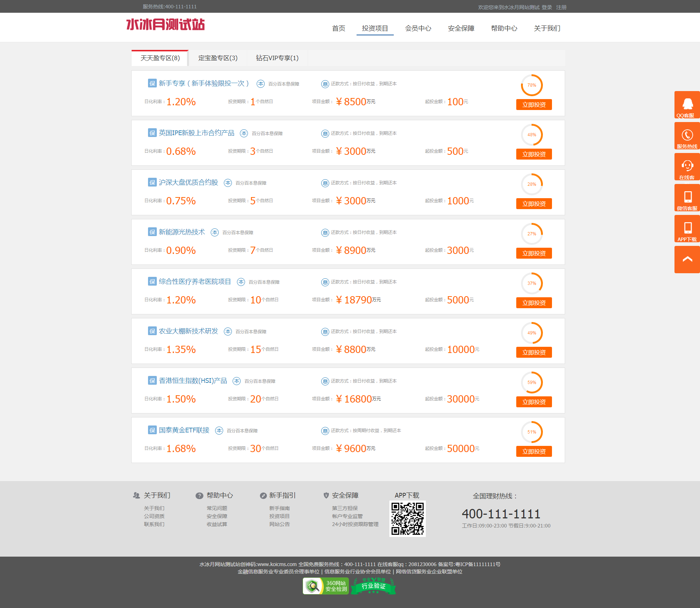Viewport: 700px width, 608px height.
Task: Click the APP下载 sidebar icon
Action: tap(687, 229)
